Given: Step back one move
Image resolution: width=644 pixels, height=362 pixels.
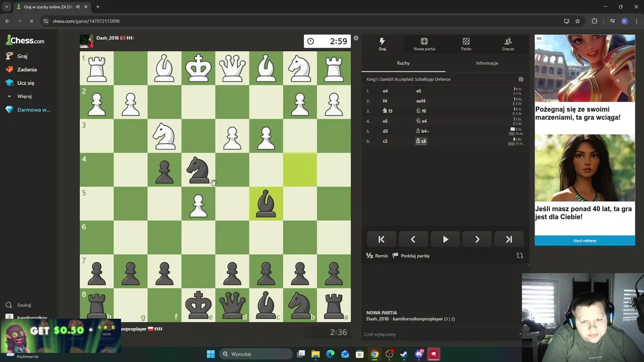Looking at the screenshot, I should point(413,239).
